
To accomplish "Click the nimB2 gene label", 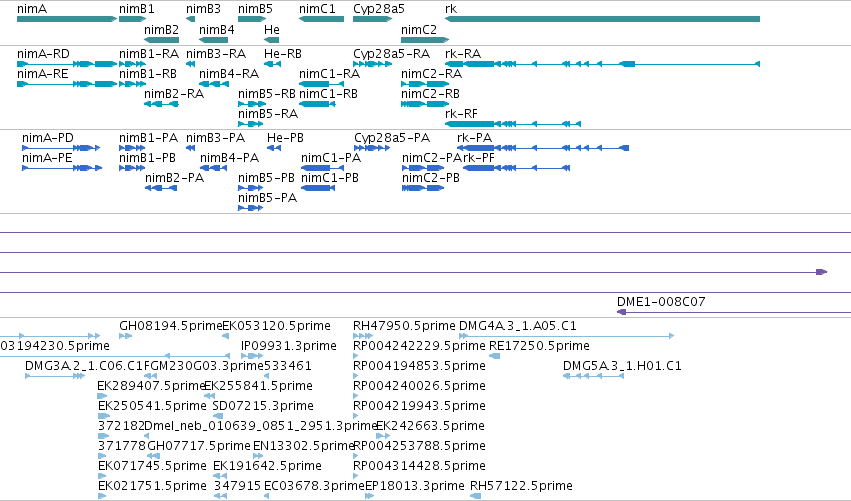I will pyautogui.click(x=162, y=30).
